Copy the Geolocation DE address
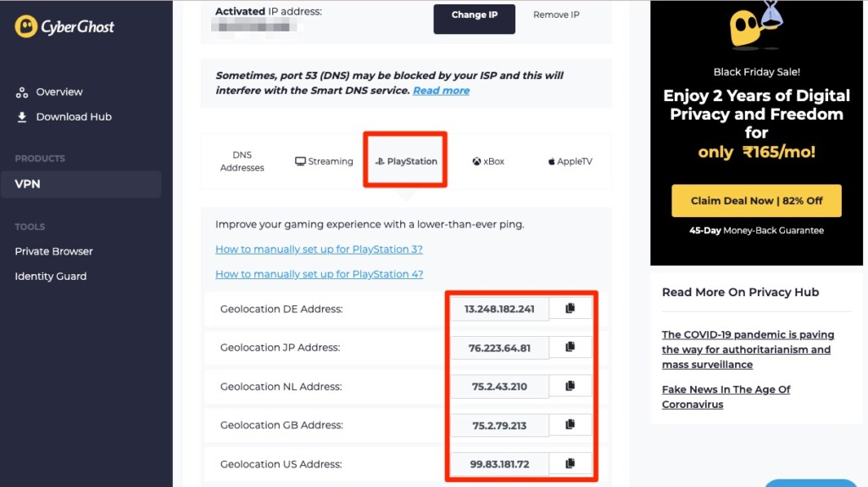The image size is (868, 487). pos(570,309)
